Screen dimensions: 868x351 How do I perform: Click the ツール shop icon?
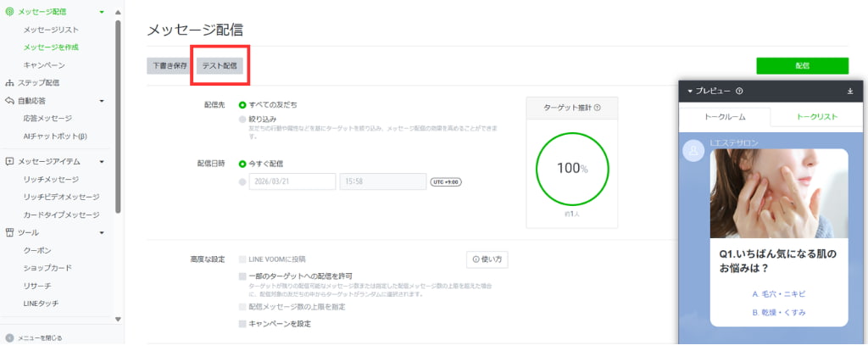pos(8,232)
